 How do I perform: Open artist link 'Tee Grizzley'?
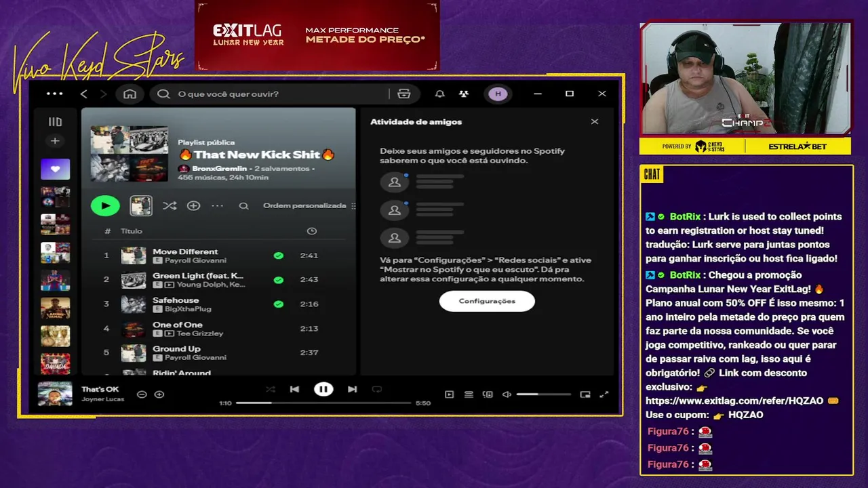[200, 333]
